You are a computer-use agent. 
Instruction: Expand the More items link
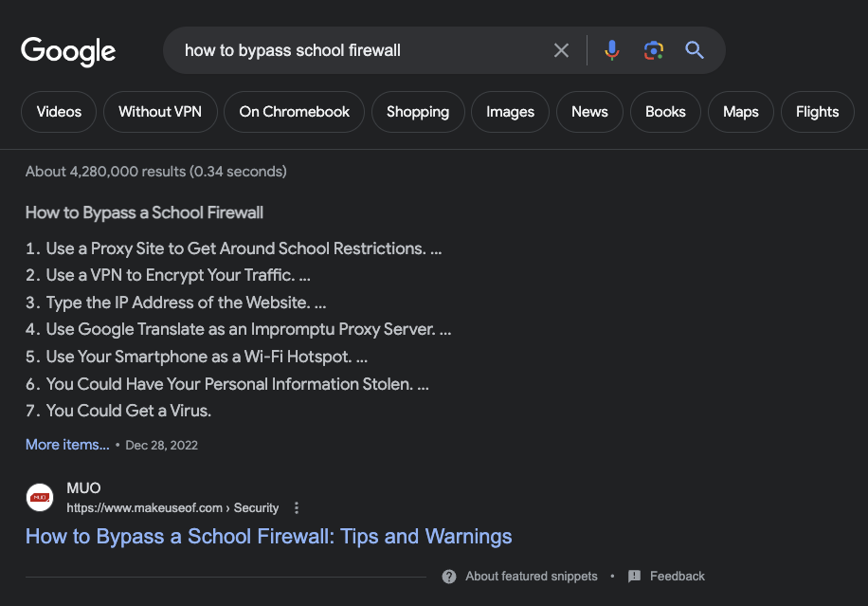pos(67,445)
